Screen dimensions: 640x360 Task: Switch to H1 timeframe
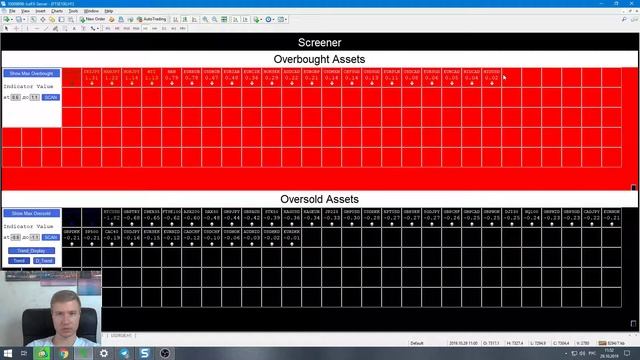[x=145, y=29]
